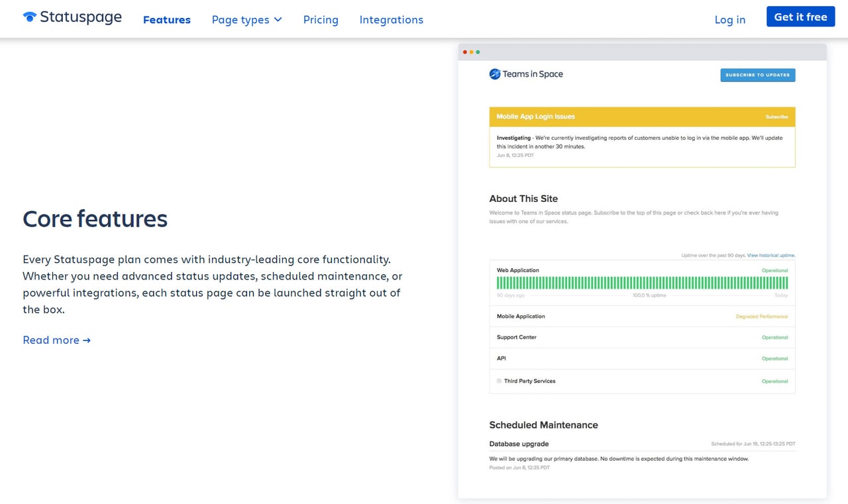The height and width of the screenshot is (504, 848).
Task: Click the Log in link
Action: [730, 20]
